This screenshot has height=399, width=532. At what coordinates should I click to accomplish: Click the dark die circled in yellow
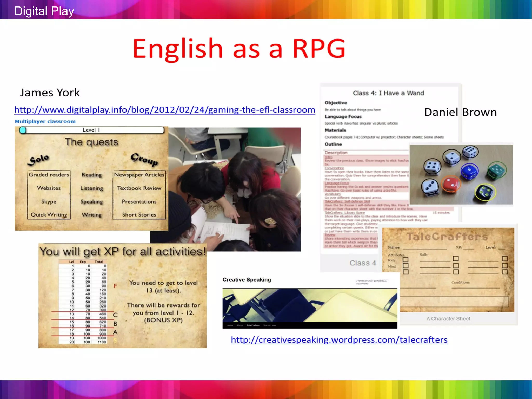(x=485, y=193)
